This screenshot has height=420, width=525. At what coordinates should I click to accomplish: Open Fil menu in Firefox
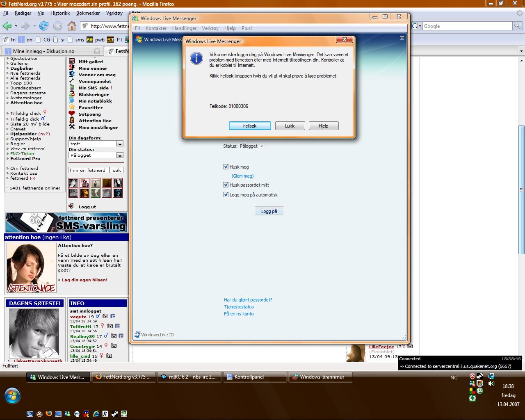[6, 13]
